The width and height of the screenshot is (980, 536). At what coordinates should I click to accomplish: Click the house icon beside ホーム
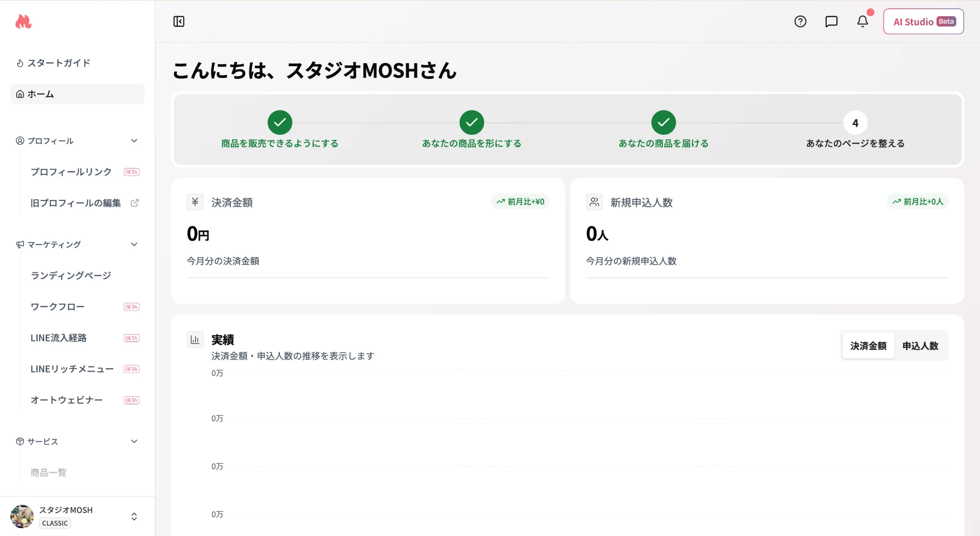point(20,94)
